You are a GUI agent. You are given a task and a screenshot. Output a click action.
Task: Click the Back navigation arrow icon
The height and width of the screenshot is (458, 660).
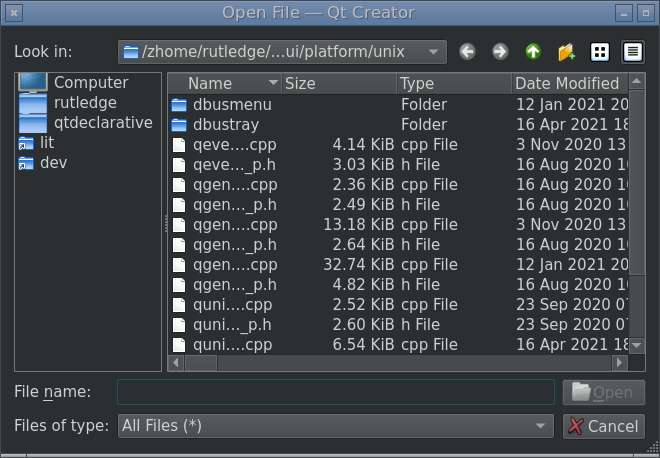(x=468, y=52)
